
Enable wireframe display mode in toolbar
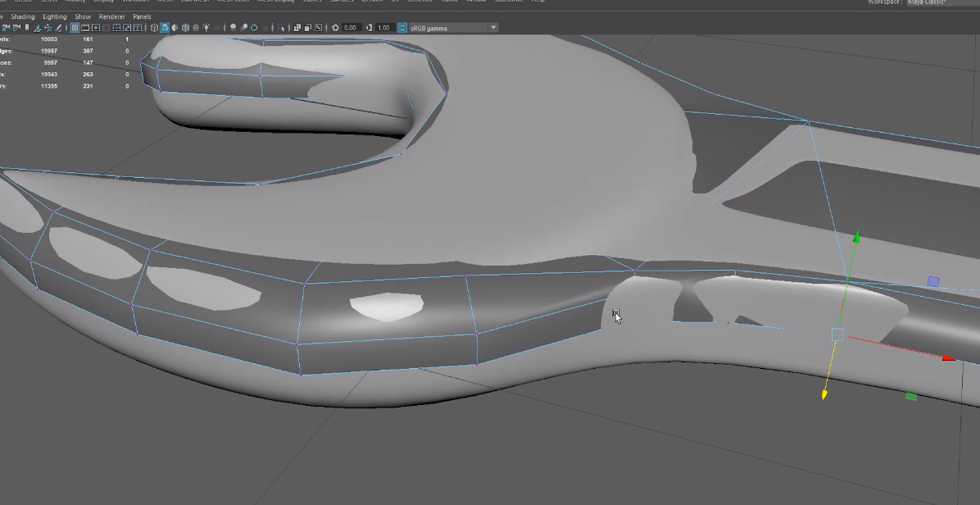pos(154,28)
